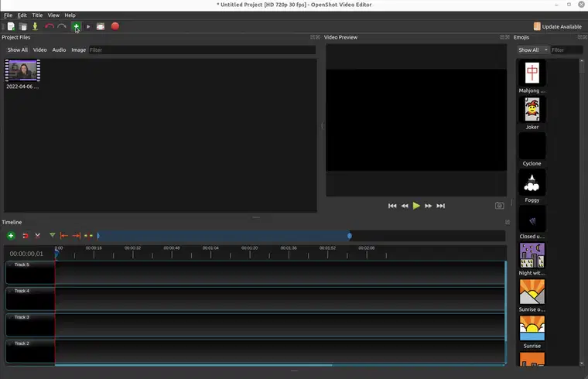Focus the Emojis filter field
This screenshot has width=588, height=379.
(566, 50)
